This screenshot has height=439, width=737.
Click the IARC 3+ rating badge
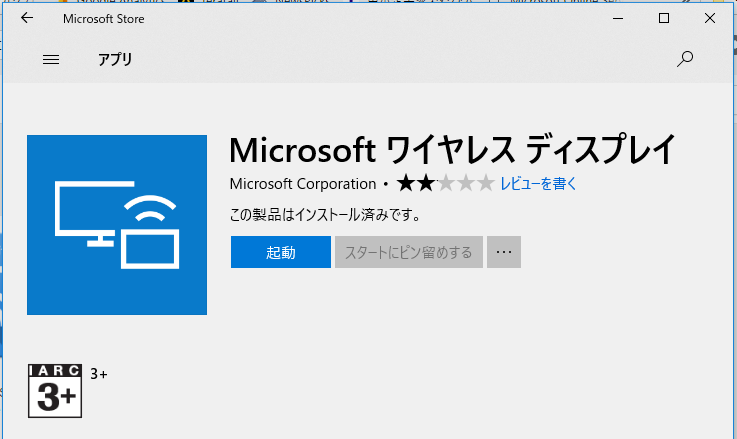[55, 391]
